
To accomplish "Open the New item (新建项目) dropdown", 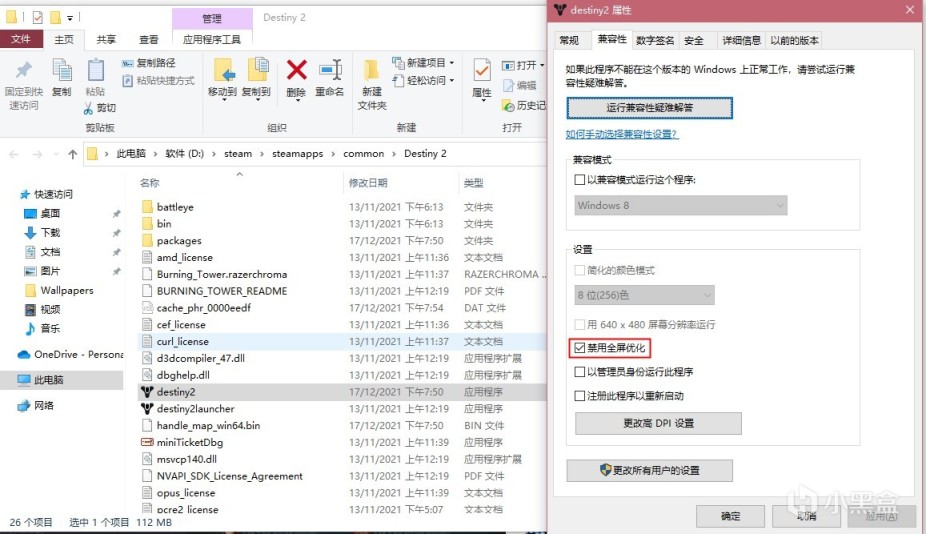I will [423, 63].
